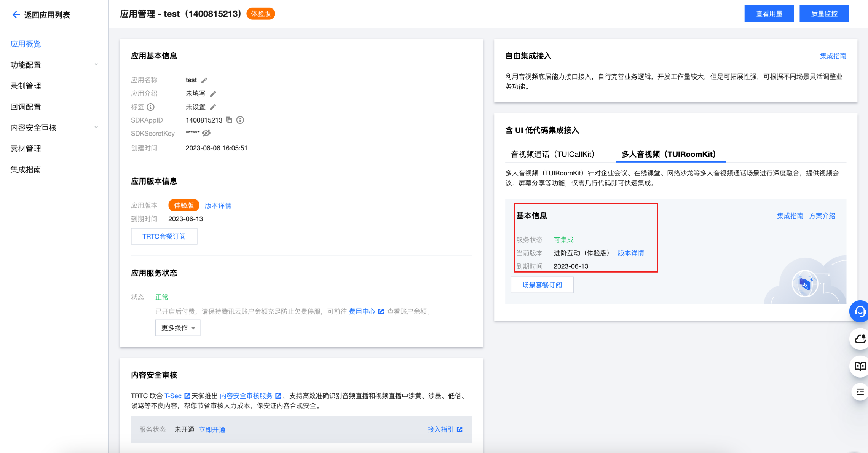
Task: Click the back arrow to application list
Action: pos(16,15)
